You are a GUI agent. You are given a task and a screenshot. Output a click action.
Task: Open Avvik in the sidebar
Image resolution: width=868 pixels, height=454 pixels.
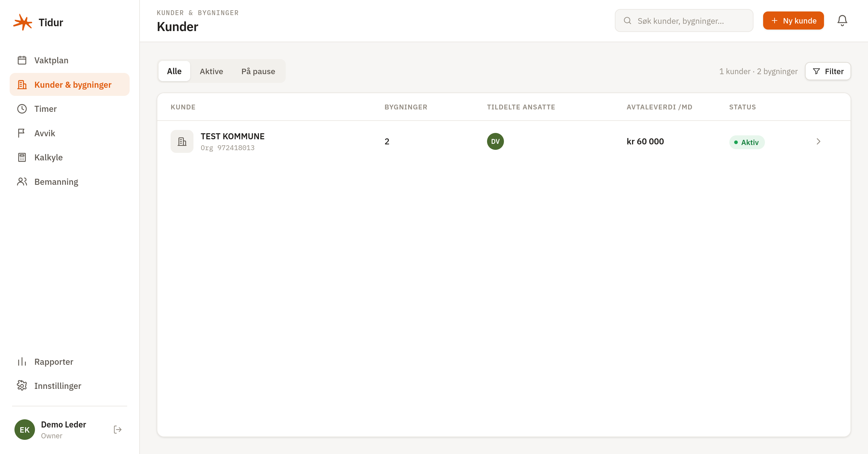70,133
